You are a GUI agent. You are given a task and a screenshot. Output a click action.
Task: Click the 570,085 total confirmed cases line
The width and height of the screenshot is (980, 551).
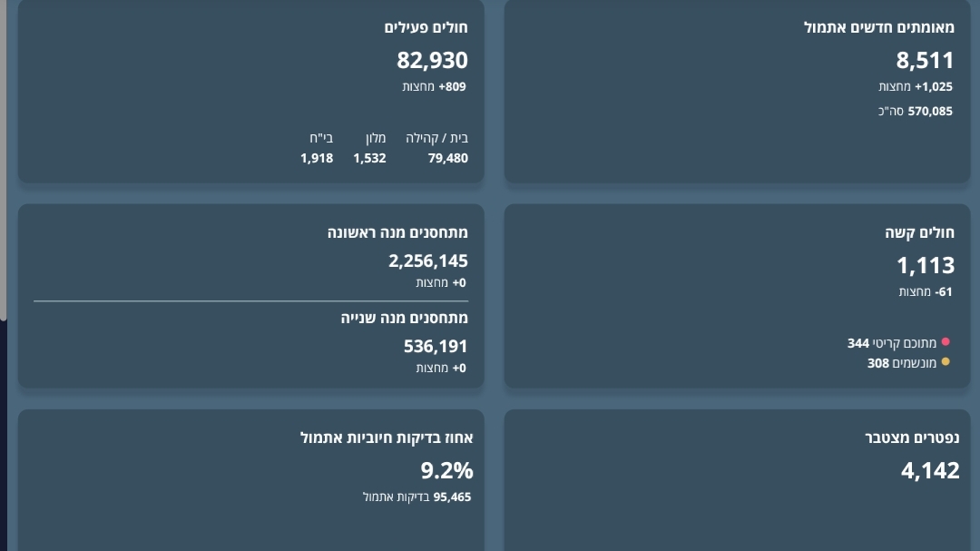tap(916, 112)
